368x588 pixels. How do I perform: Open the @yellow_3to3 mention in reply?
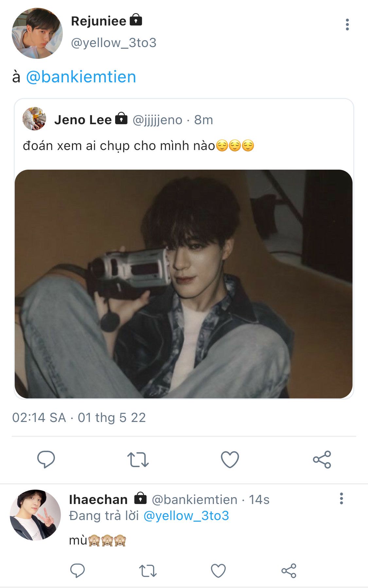186,516
